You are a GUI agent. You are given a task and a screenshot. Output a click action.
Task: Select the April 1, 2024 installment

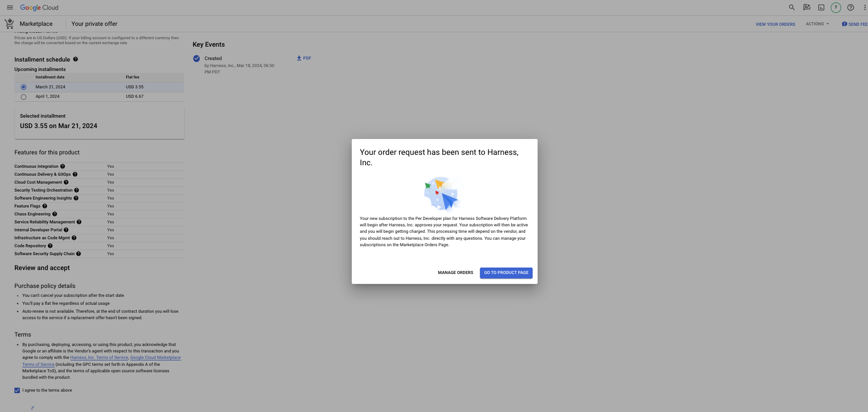(23, 97)
